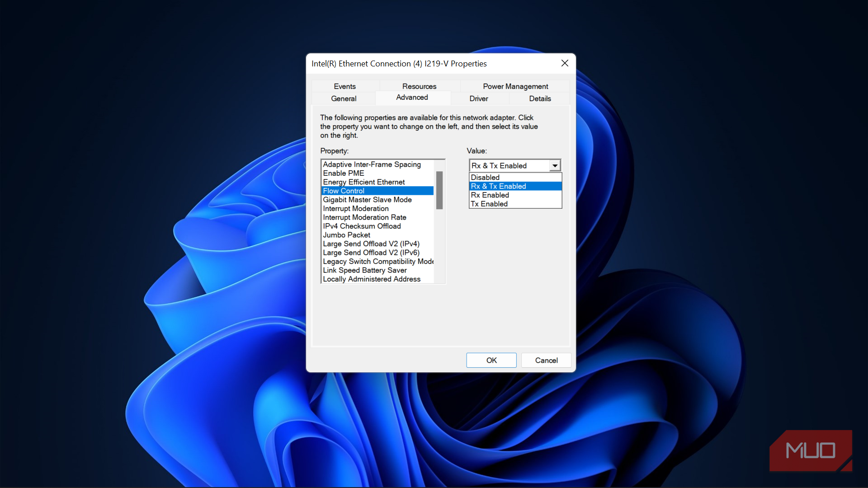Select Gigabit Master Slave Mode property
The width and height of the screenshot is (868, 488).
(x=377, y=200)
